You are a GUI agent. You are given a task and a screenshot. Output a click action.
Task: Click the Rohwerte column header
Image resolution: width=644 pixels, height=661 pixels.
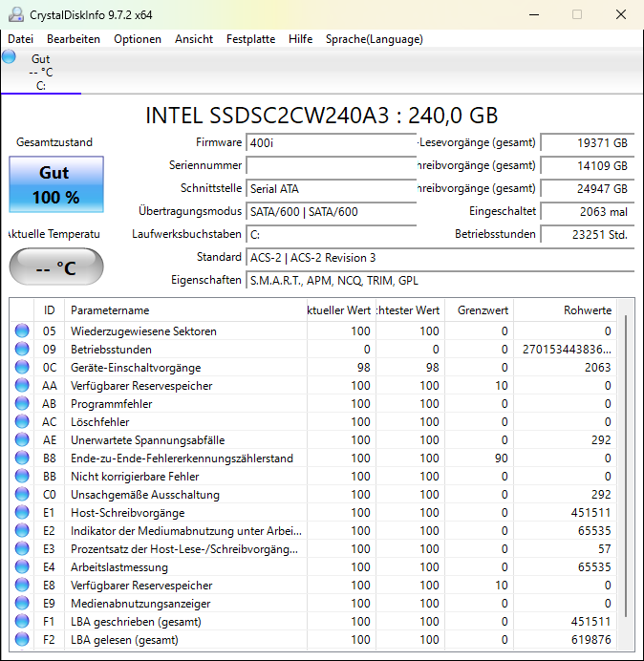pyautogui.click(x=565, y=310)
